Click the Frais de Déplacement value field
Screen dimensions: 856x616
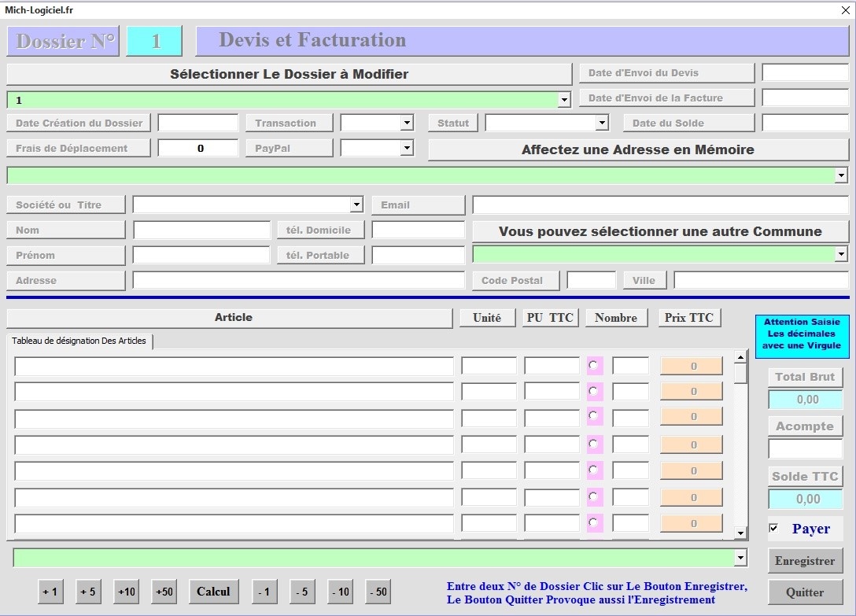[198, 148]
